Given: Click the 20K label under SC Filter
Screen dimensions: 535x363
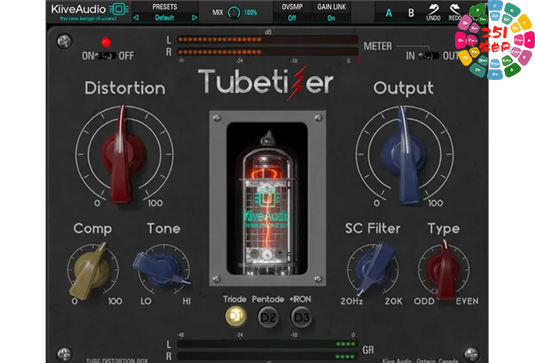Looking at the screenshot, I should [394, 301].
